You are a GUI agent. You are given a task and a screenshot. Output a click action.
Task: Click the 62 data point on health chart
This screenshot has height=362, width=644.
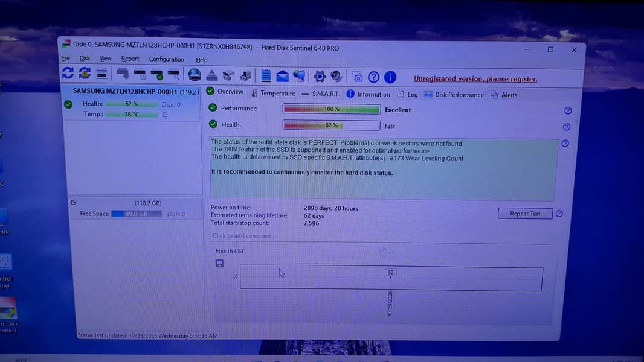click(x=390, y=273)
